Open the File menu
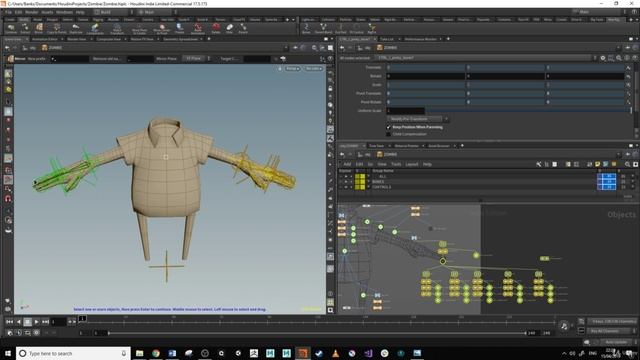This screenshot has height=360, width=640. [x=9, y=12]
